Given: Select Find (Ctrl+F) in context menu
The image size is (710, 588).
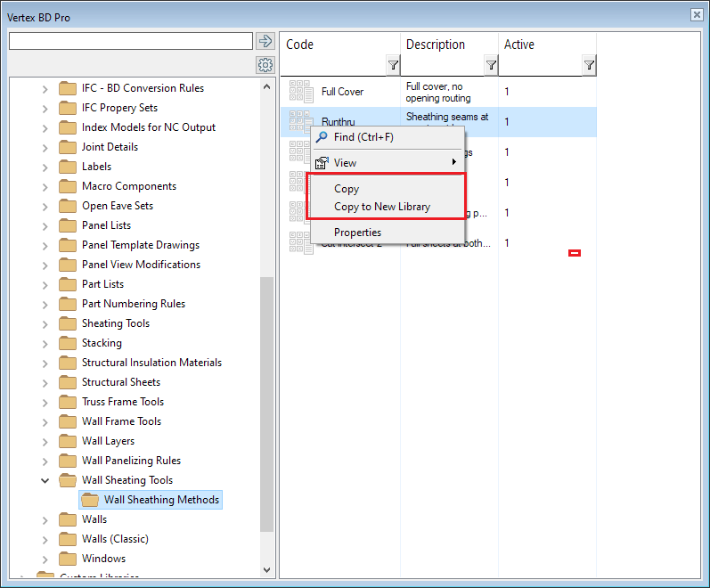Looking at the screenshot, I should 363,137.
